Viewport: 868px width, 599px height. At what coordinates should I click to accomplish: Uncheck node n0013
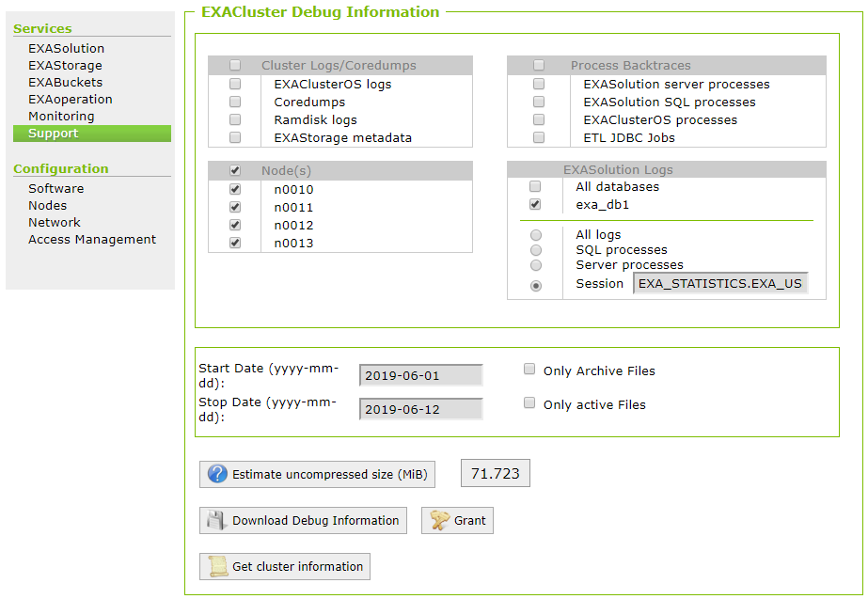point(235,243)
